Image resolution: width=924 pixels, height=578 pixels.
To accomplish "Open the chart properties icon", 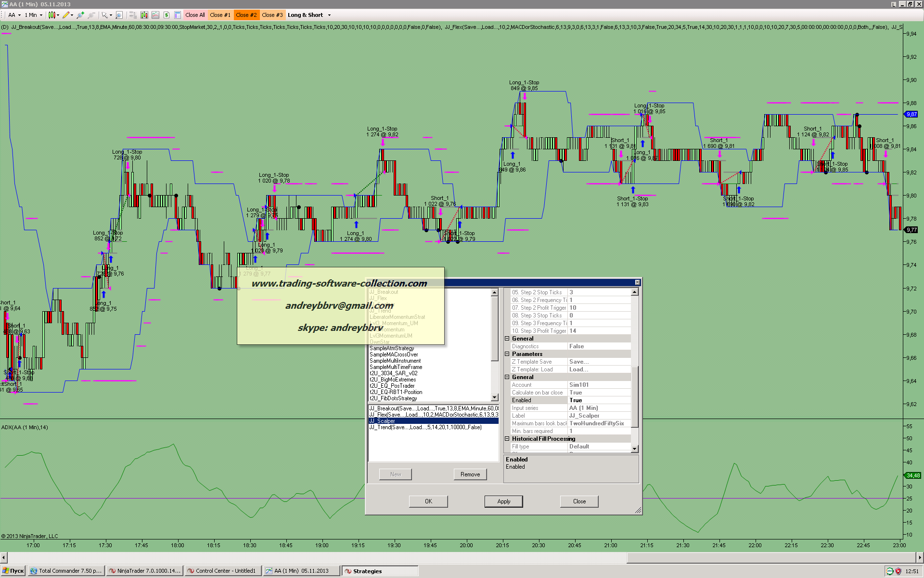I will [178, 15].
